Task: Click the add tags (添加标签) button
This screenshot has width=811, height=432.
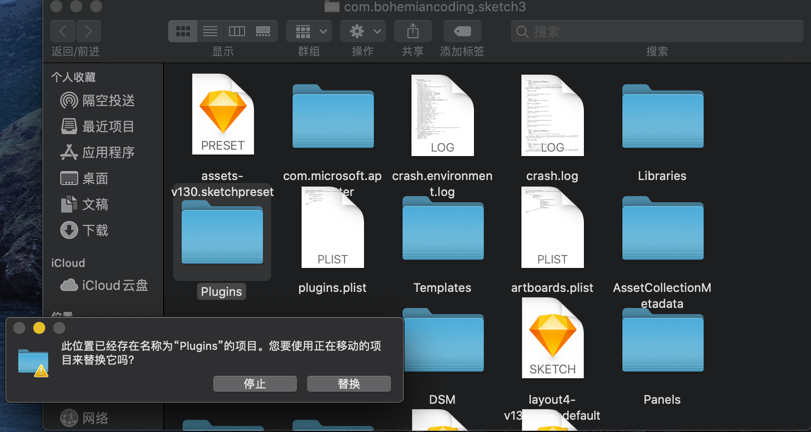Action: [x=462, y=32]
